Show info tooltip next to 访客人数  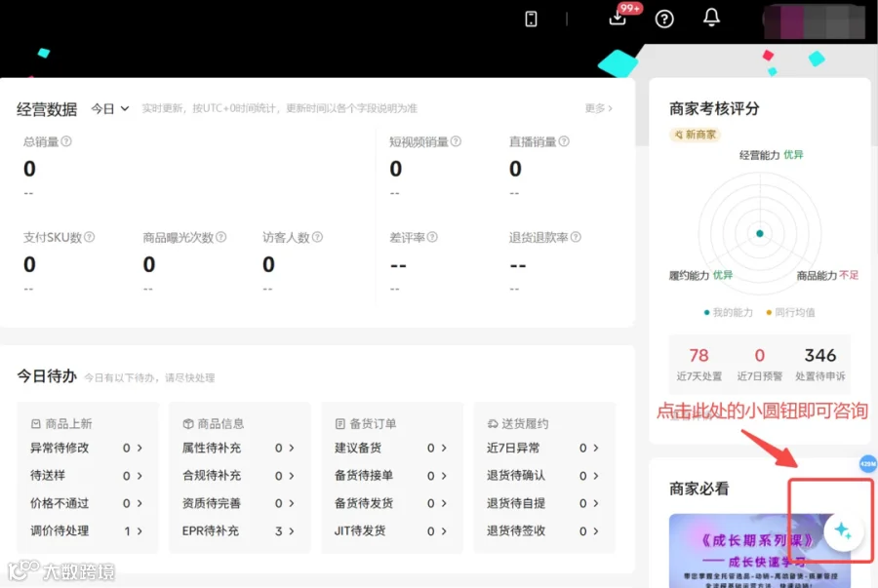pyautogui.click(x=317, y=237)
